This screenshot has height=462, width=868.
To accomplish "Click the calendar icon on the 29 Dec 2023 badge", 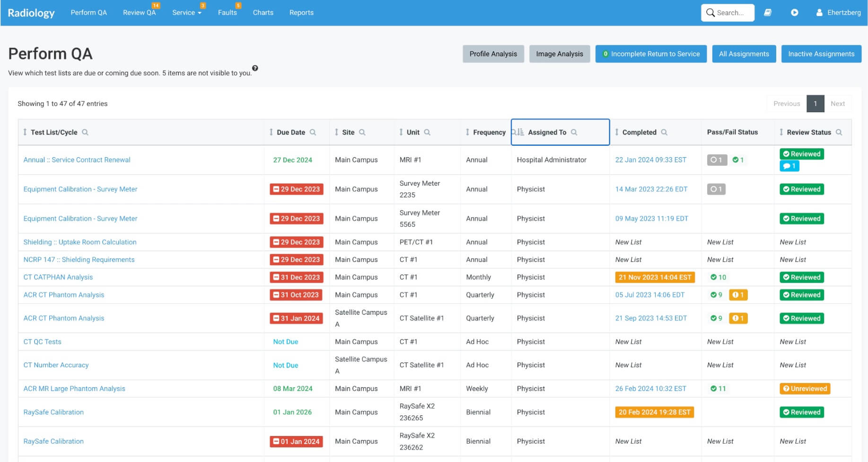I will tap(277, 189).
